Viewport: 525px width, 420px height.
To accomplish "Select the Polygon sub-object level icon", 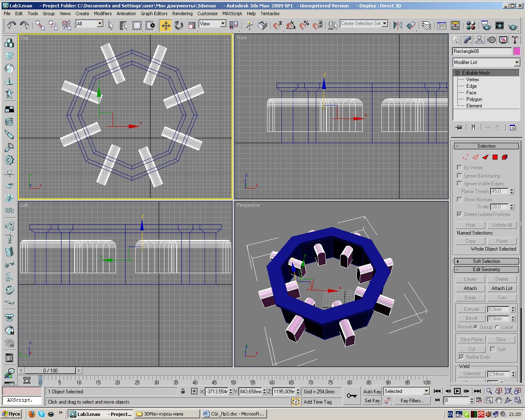I will click(495, 157).
